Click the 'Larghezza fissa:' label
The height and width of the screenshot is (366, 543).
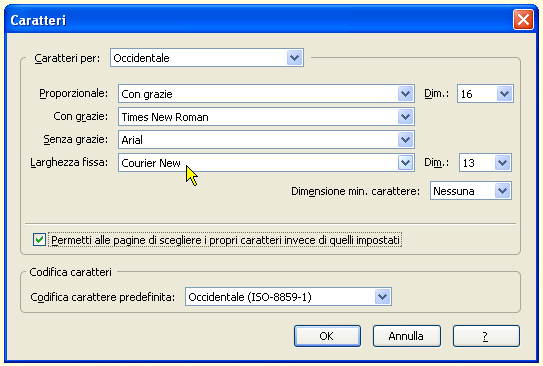[x=69, y=162]
